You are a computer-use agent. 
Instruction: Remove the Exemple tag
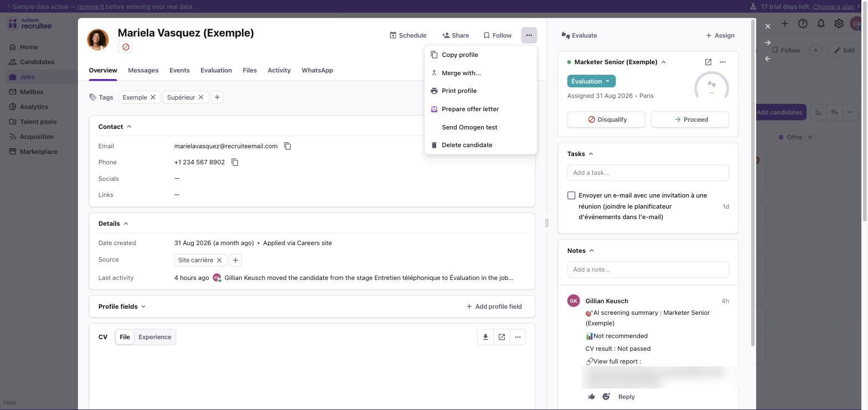[153, 97]
